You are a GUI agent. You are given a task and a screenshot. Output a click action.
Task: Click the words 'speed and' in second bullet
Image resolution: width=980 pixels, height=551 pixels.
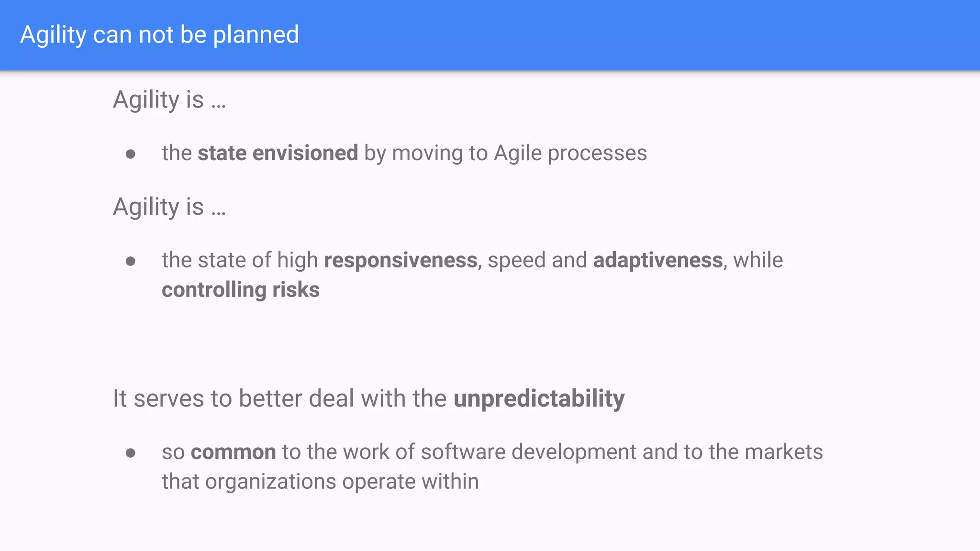537,261
